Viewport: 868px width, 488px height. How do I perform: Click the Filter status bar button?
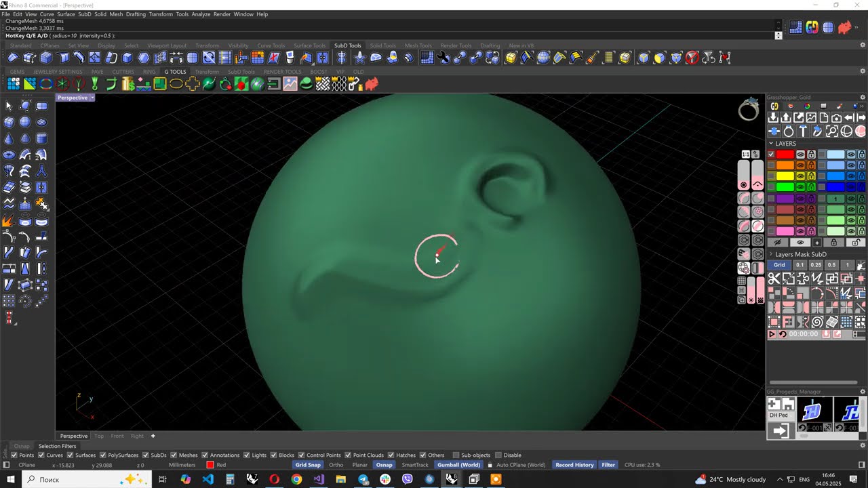point(608,465)
